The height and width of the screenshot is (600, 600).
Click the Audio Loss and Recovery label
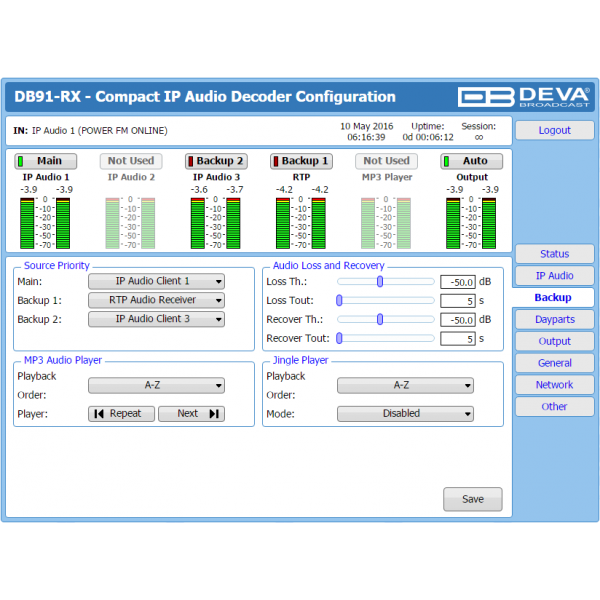pyautogui.click(x=328, y=266)
